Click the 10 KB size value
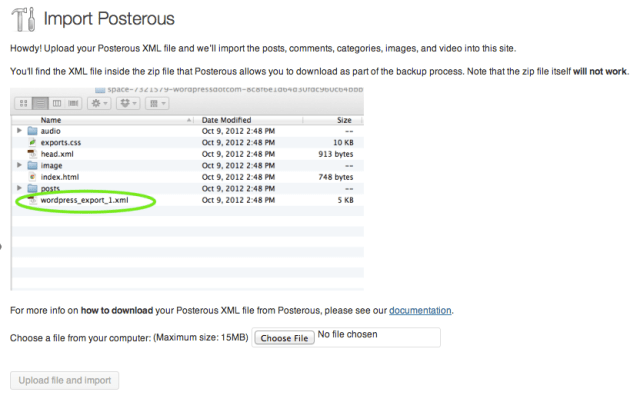640x402 pixels. [x=343, y=142]
